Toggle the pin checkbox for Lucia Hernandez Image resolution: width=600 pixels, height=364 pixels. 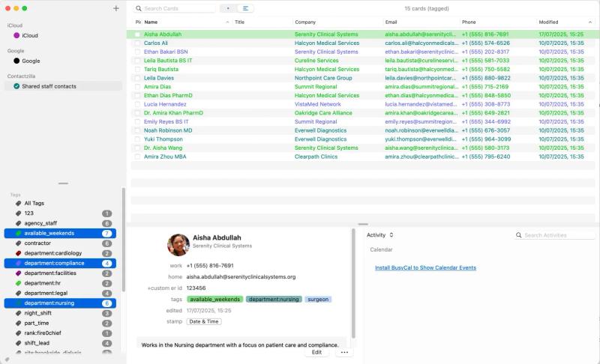pyautogui.click(x=137, y=104)
